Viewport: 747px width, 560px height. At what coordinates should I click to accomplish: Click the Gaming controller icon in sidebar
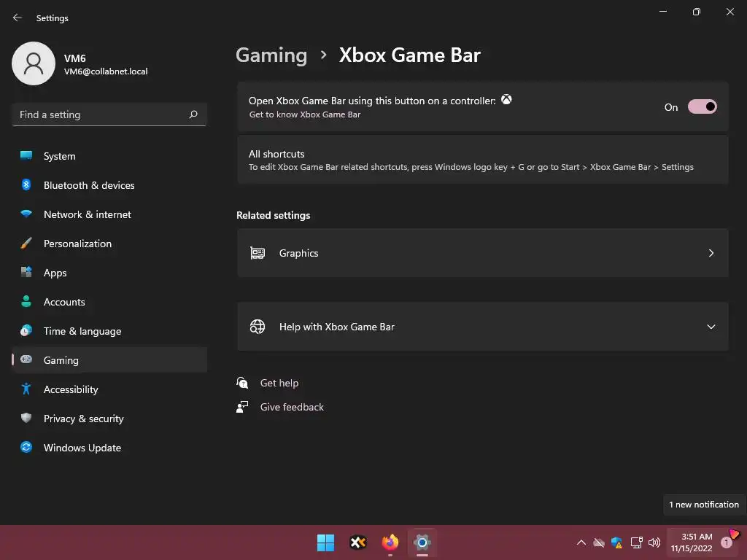26,359
